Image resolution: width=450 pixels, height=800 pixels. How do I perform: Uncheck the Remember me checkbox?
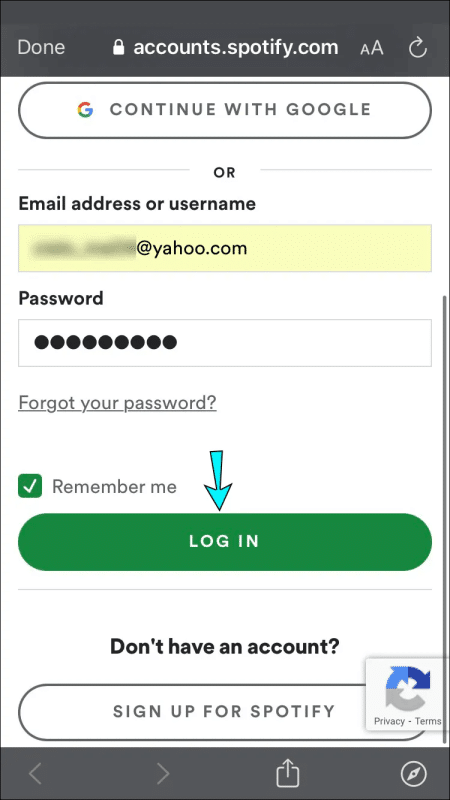[30, 486]
